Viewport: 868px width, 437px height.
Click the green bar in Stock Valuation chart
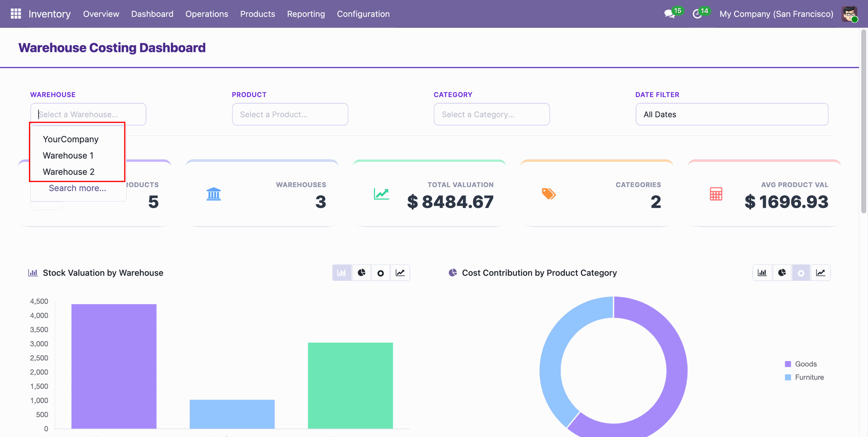[350, 385]
